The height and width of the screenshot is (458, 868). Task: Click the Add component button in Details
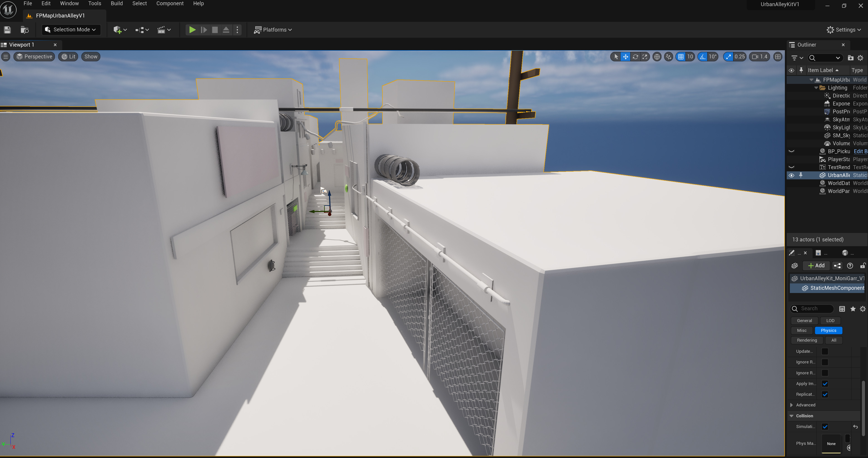pos(816,266)
